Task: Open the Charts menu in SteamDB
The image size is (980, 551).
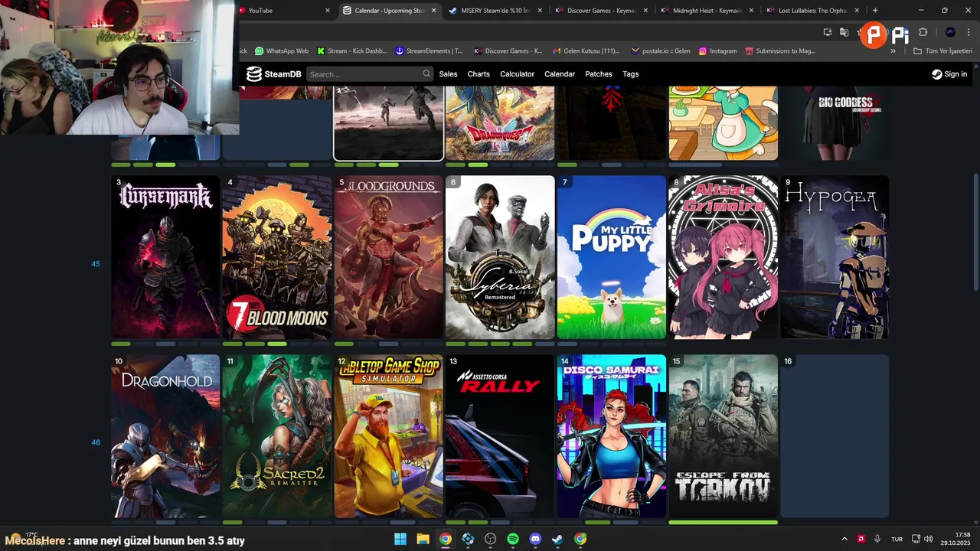Action: click(479, 74)
